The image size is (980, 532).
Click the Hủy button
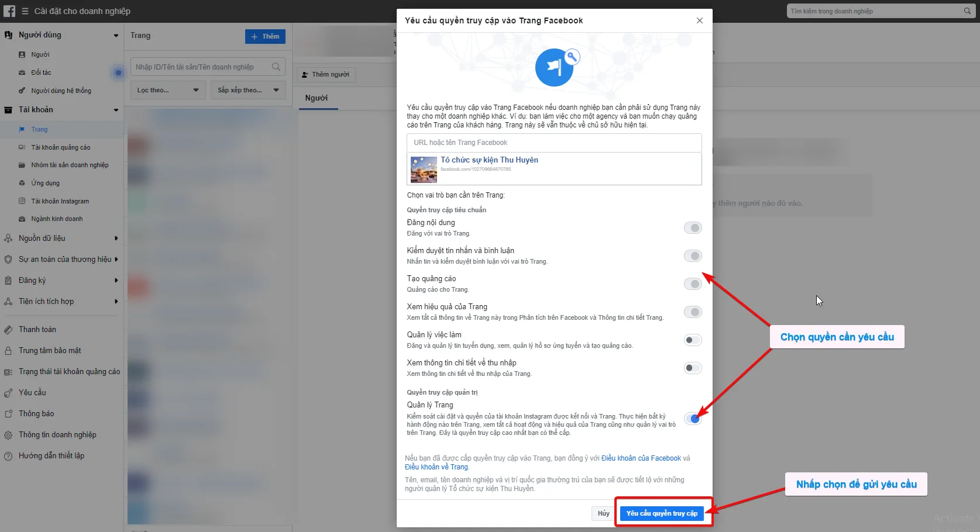[604, 513]
